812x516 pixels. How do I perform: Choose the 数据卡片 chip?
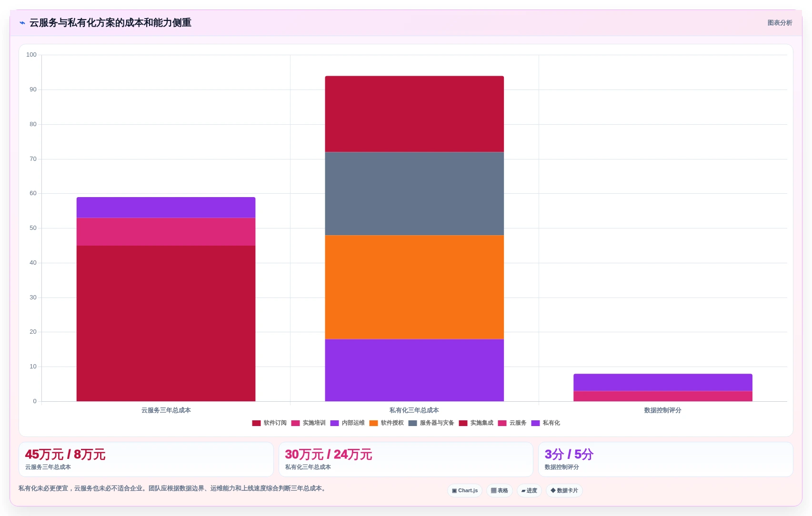pos(564,490)
